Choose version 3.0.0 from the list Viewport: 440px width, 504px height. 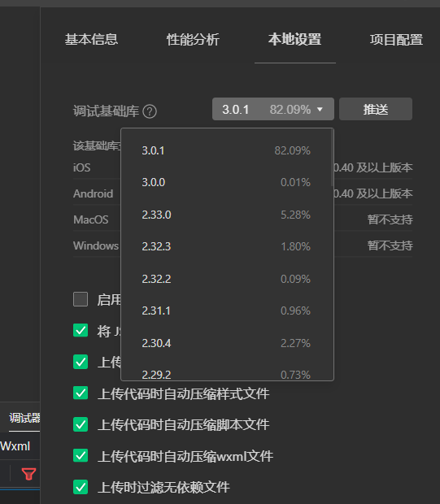tap(226, 182)
